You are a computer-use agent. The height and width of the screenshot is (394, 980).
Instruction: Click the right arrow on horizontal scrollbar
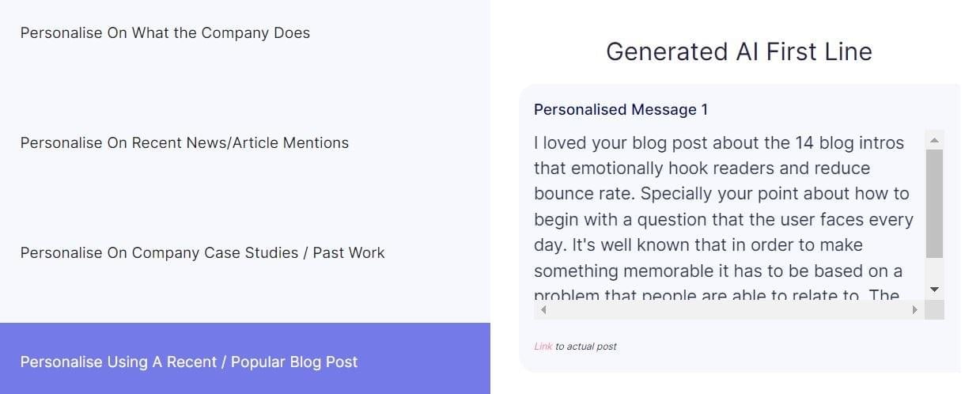click(x=915, y=309)
